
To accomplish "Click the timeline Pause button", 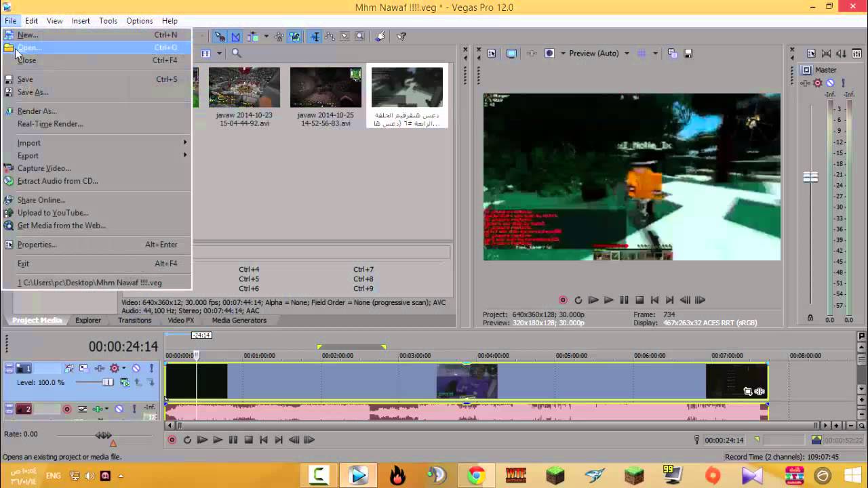I will 233,440.
